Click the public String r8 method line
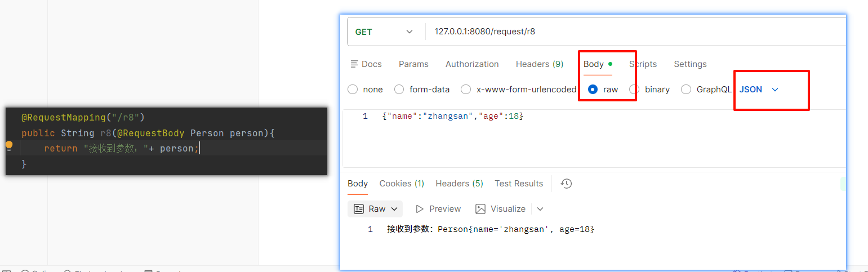The height and width of the screenshot is (272, 868). [148, 133]
